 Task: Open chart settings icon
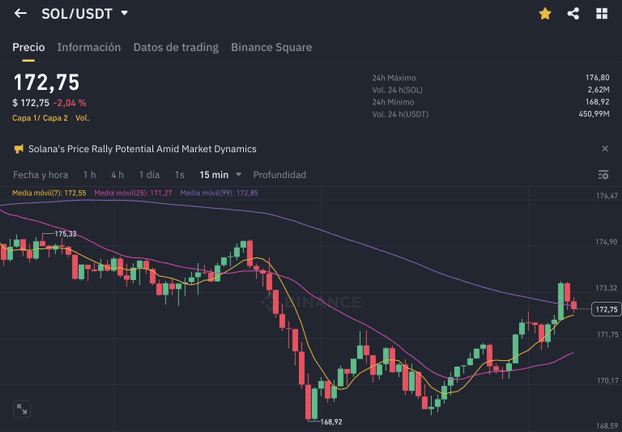603,175
